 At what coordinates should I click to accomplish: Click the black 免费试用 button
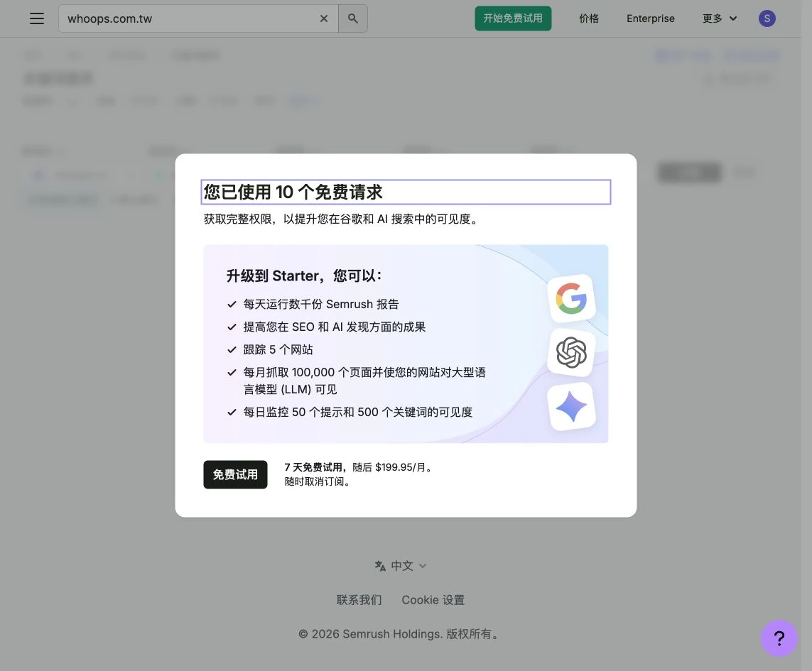click(x=235, y=474)
